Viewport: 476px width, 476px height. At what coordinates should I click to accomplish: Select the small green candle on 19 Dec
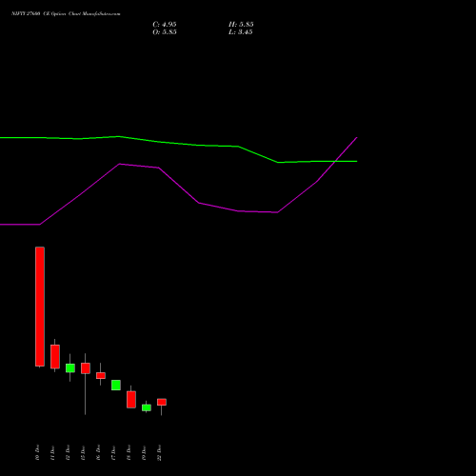coord(147,407)
